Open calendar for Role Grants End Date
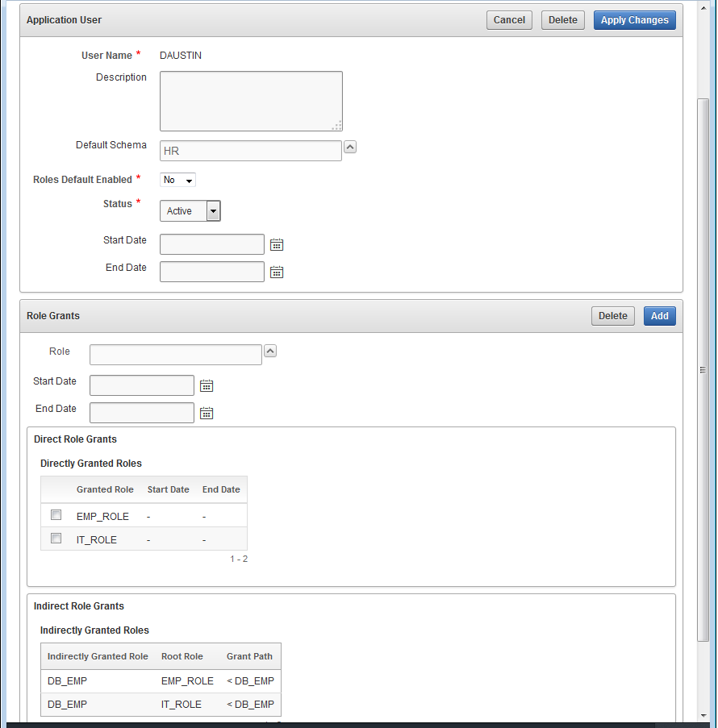The image size is (718, 728). (x=207, y=414)
